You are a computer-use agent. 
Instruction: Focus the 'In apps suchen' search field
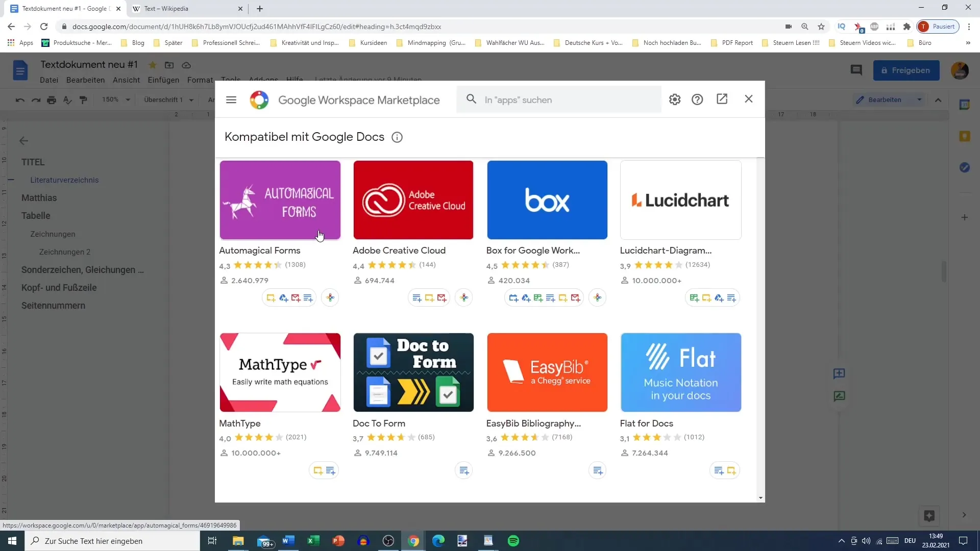click(559, 100)
